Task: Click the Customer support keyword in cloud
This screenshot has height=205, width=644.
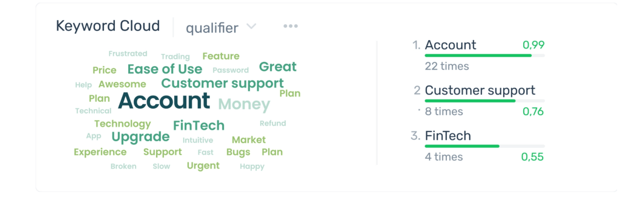Action: coord(222,83)
